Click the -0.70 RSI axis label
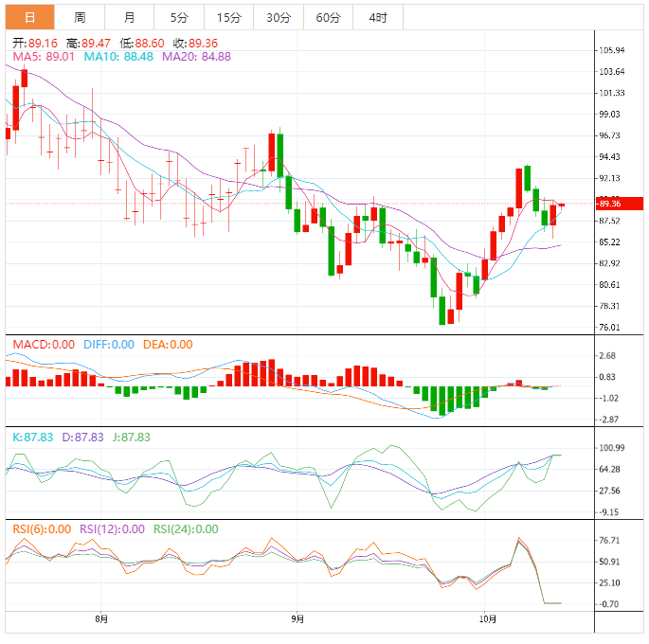The height and width of the screenshot is (644, 649). tap(608, 604)
